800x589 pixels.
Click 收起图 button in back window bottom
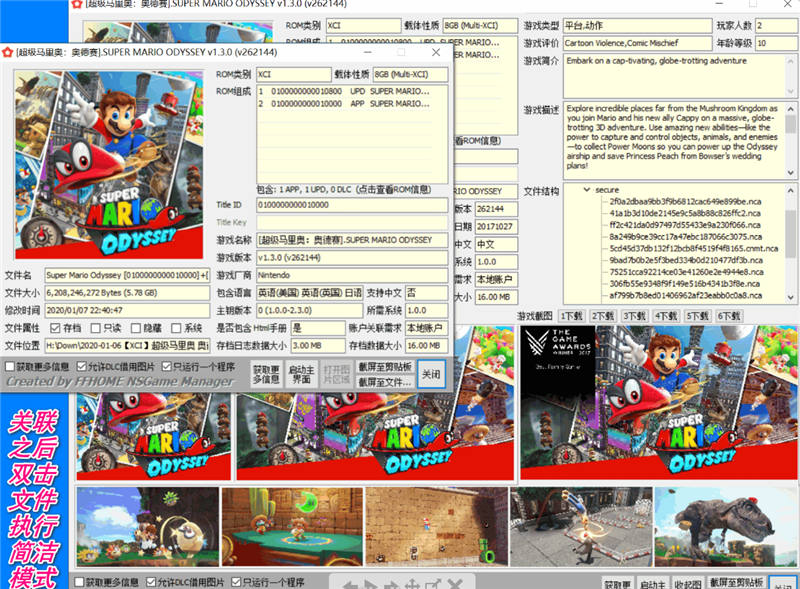tap(687, 584)
